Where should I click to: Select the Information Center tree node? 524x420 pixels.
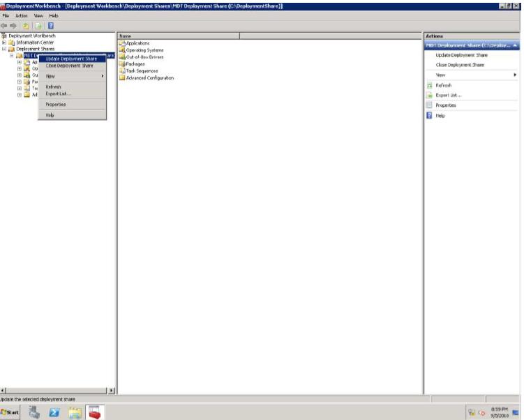35,43
